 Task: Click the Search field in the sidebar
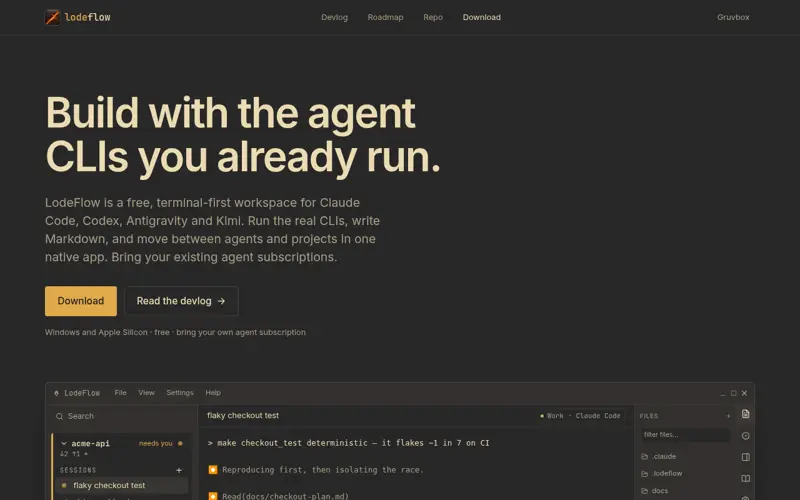[122, 416]
